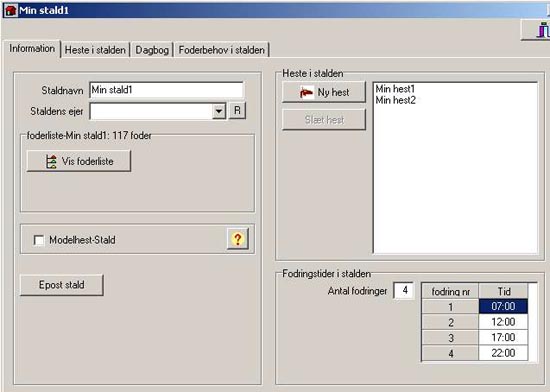Click into the Staldnavn text field
The height and width of the screenshot is (392, 550).
pos(166,90)
